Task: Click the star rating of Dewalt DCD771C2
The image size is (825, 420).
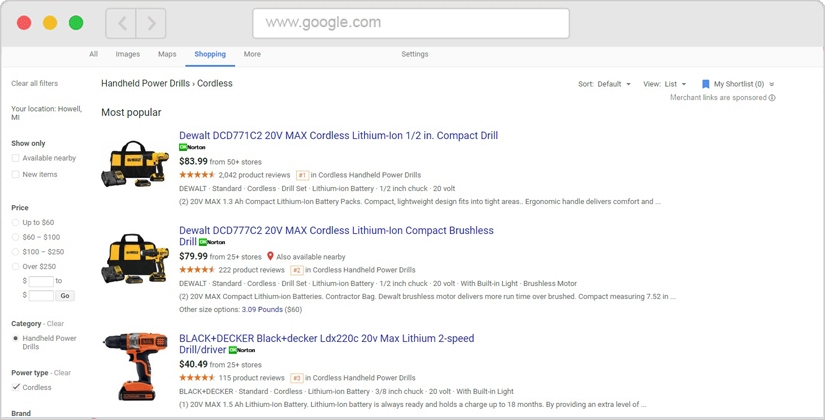Action: [197, 175]
